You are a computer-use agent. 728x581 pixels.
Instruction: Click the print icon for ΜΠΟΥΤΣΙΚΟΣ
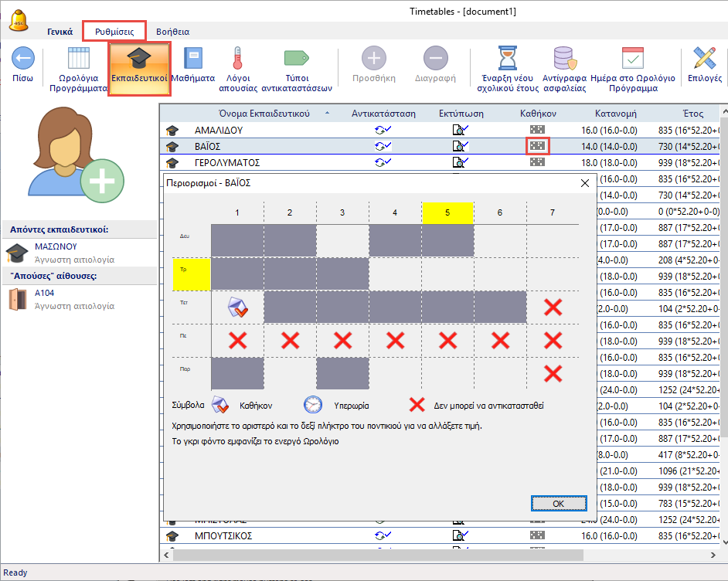[460, 535]
